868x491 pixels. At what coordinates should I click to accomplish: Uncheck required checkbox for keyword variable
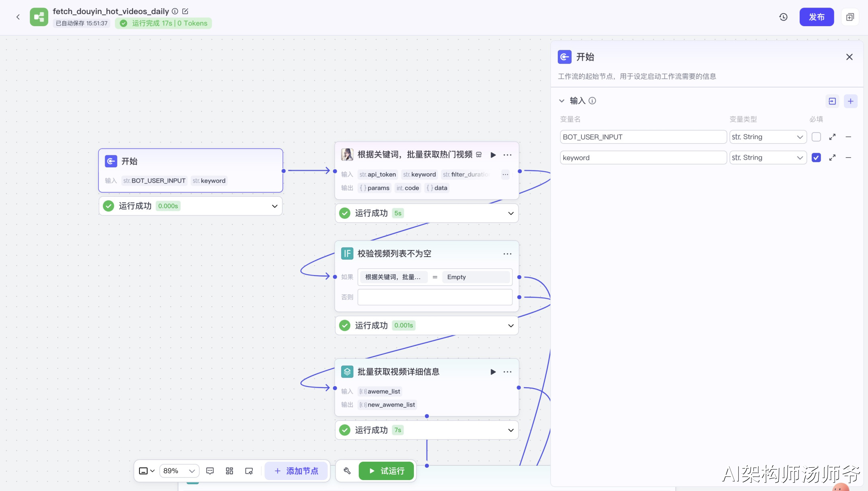pos(816,158)
